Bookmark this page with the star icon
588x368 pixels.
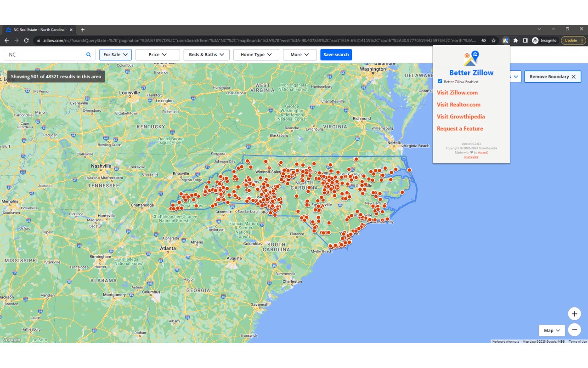pyautogui.click(x=493, y=40)
